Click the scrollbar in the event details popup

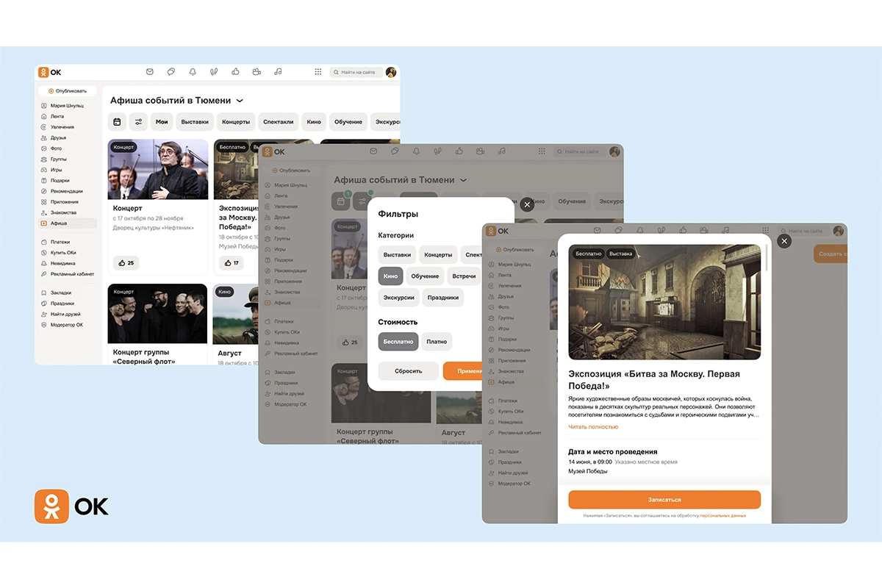pos(767,257)
